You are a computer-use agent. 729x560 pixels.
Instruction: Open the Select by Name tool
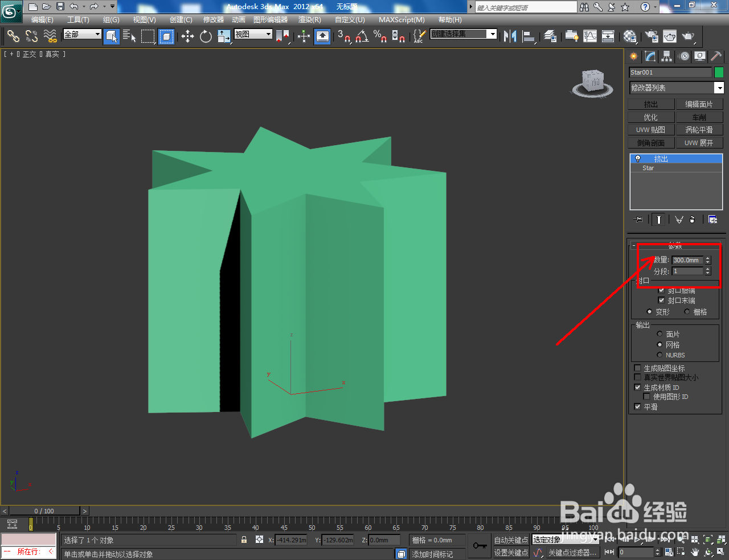point(130,36)
